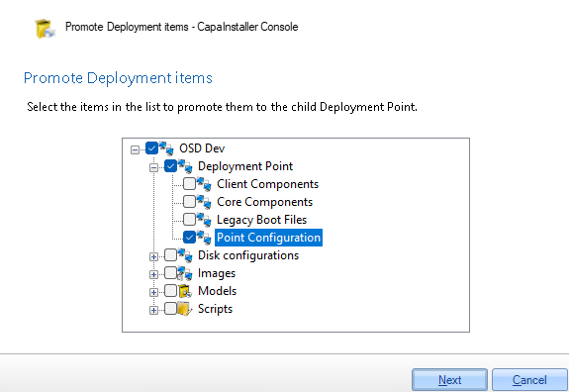The height and width of the screenshot is (392, 569).
Task: Expand the Disk configurations tree node
Action: pyautogui.click(x=153, y=256)
